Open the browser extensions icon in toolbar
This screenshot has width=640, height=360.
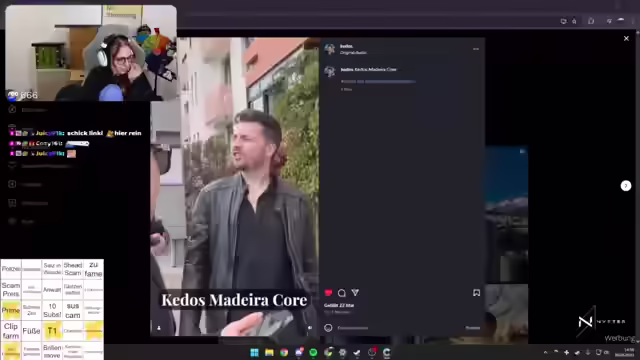591,21
